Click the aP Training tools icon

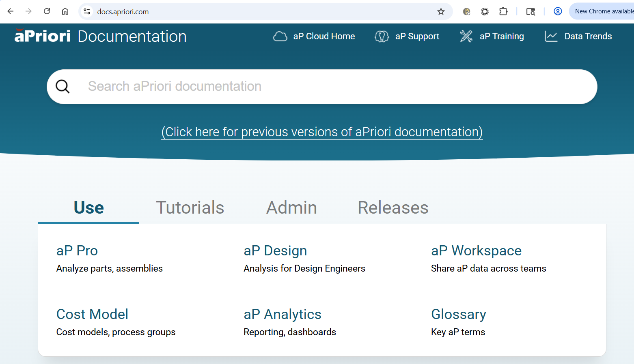click(x=466, y=36)
